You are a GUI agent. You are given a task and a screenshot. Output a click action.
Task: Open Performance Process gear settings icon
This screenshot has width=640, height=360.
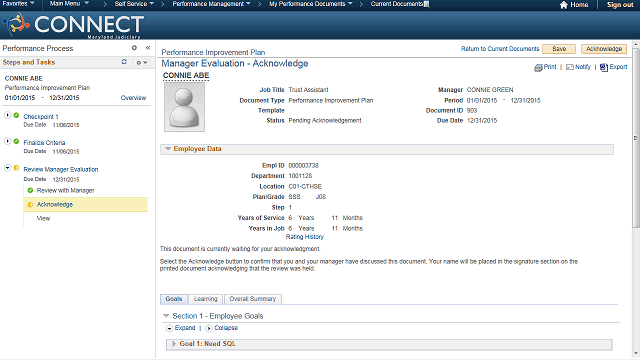click(x=134, y=48)
